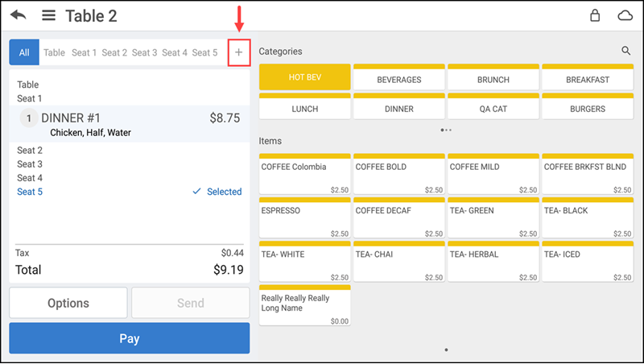Tap the lock icon in header
Screen dimensions: 644x364
(595, 15)
